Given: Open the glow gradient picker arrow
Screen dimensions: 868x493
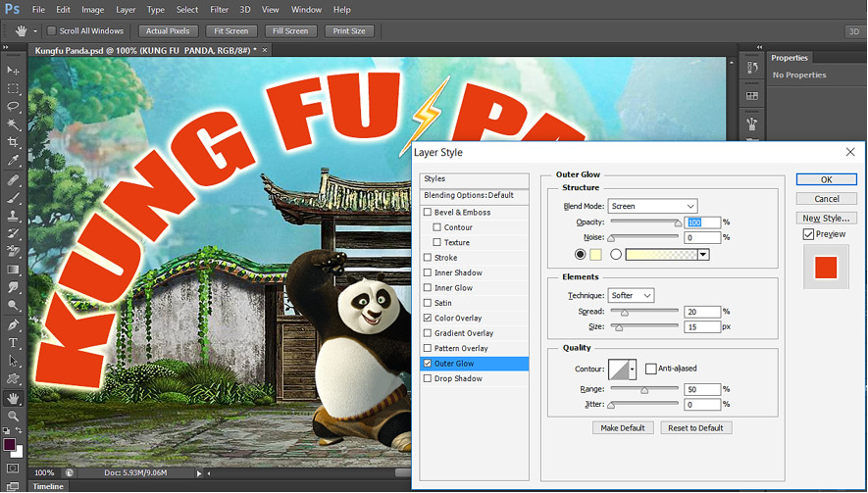Looking at the screenshot, I should click(x=703, y=255).
